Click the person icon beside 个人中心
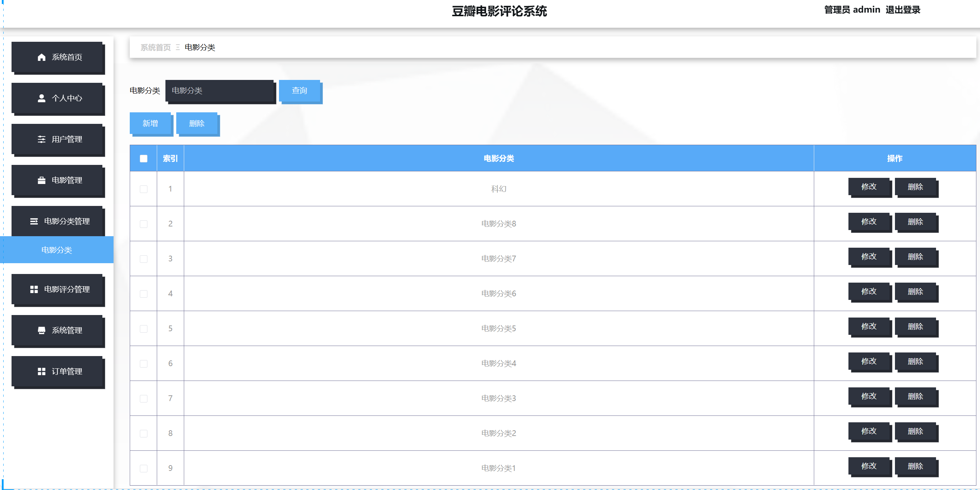This screenshot has width=980, height=490. click(41, 98)
